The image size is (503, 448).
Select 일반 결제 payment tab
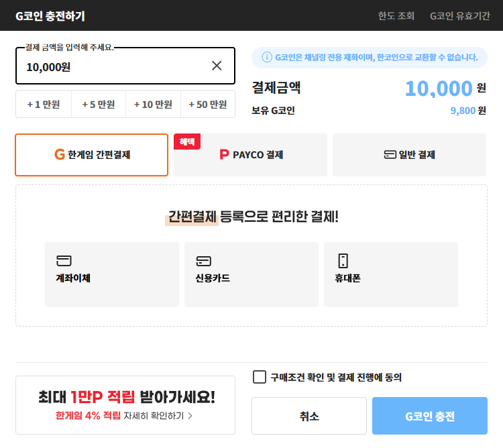[x=409, y=155]
